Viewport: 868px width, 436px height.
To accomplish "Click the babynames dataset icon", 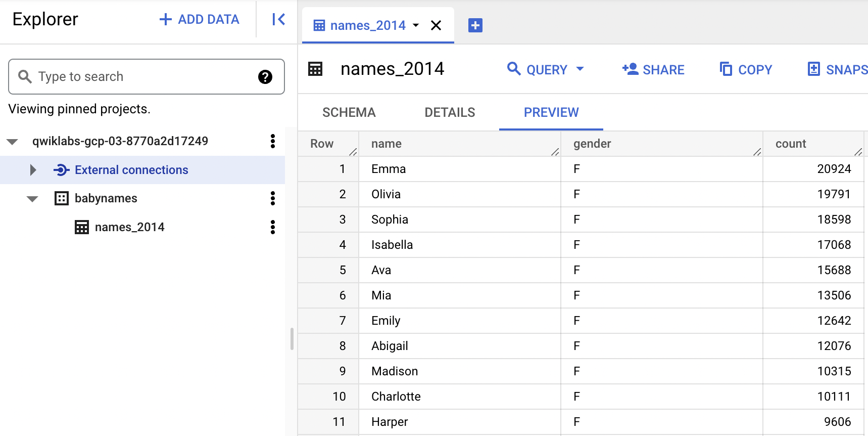I will point(62,198).
